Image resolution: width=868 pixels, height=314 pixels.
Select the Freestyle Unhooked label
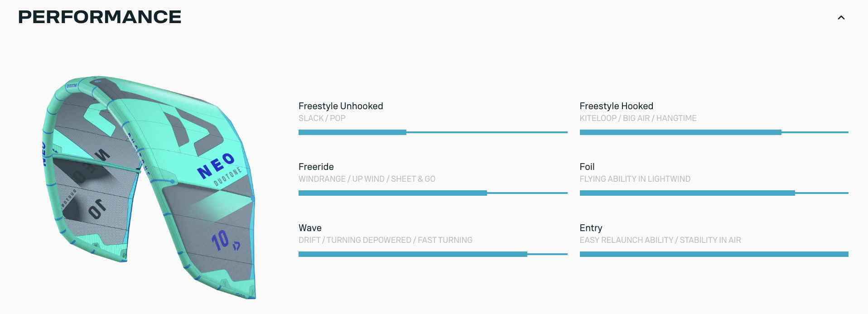pos(341,106)
